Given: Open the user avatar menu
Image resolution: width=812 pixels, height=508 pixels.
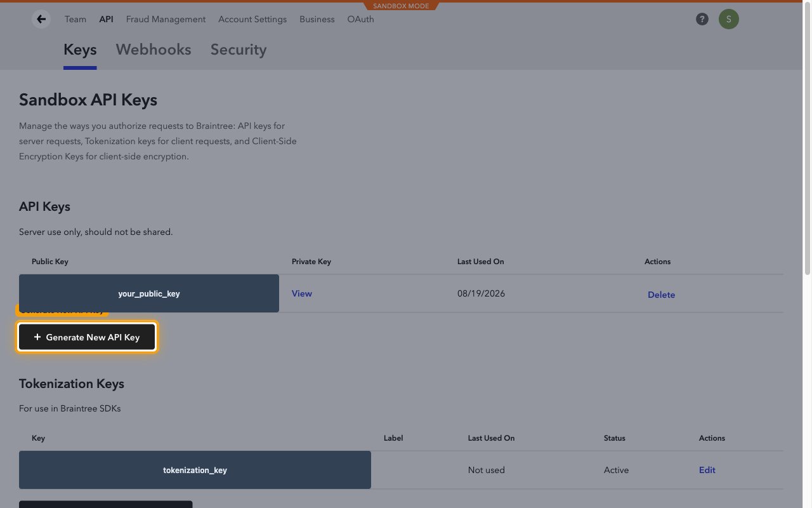Looking at the screenshot, I should [x=728, y=19].
